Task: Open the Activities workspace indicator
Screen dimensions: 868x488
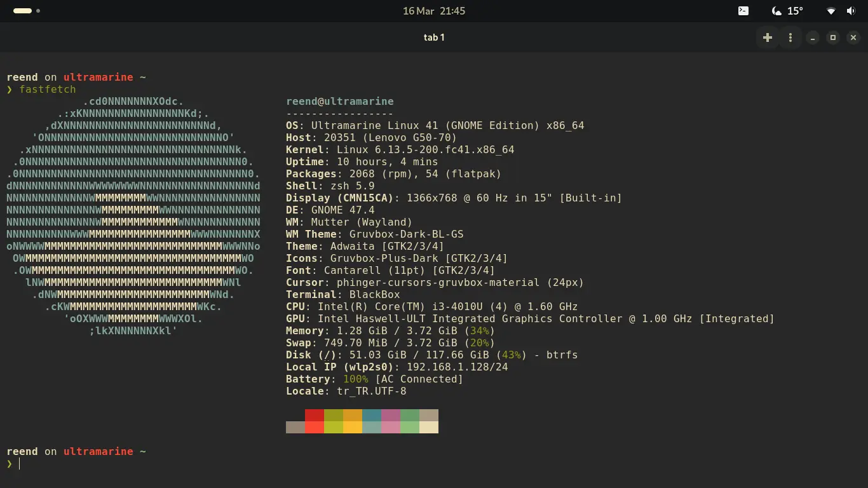Action: pyautogui.click(x=27, y=11)
